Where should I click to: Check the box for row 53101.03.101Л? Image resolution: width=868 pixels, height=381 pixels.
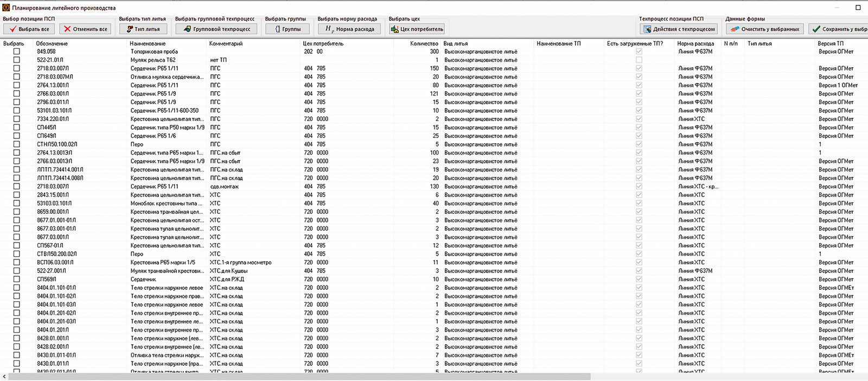click(x=16, y=110)
